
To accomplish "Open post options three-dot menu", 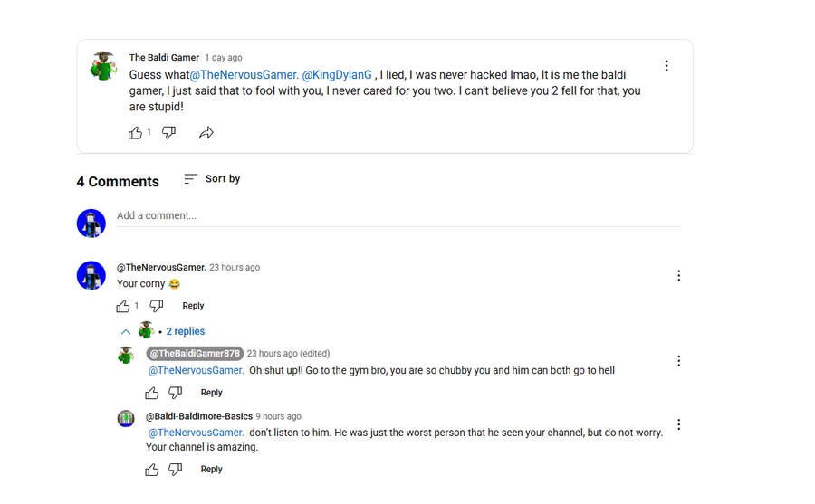I will pos(666,66).
